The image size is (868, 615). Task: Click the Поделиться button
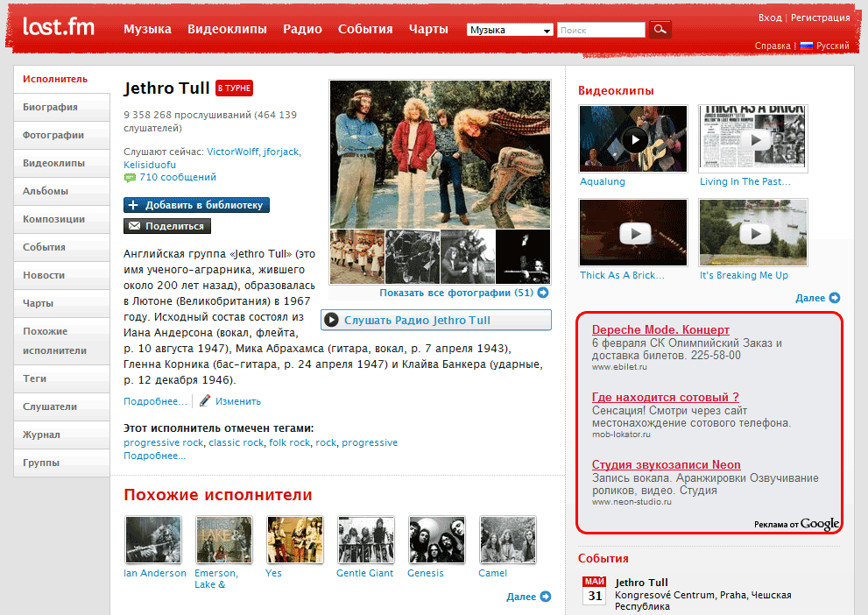(x=167, y=226)
